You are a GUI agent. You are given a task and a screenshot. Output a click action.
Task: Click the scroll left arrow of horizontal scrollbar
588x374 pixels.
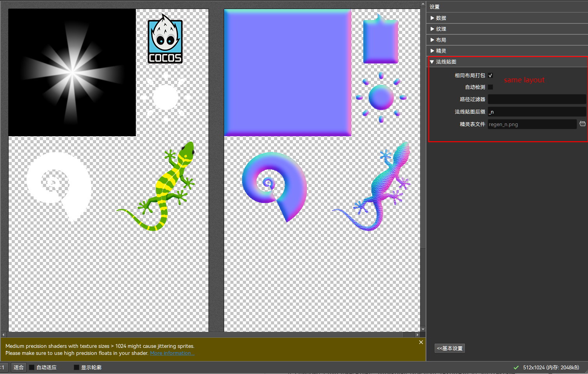point(4,335)
